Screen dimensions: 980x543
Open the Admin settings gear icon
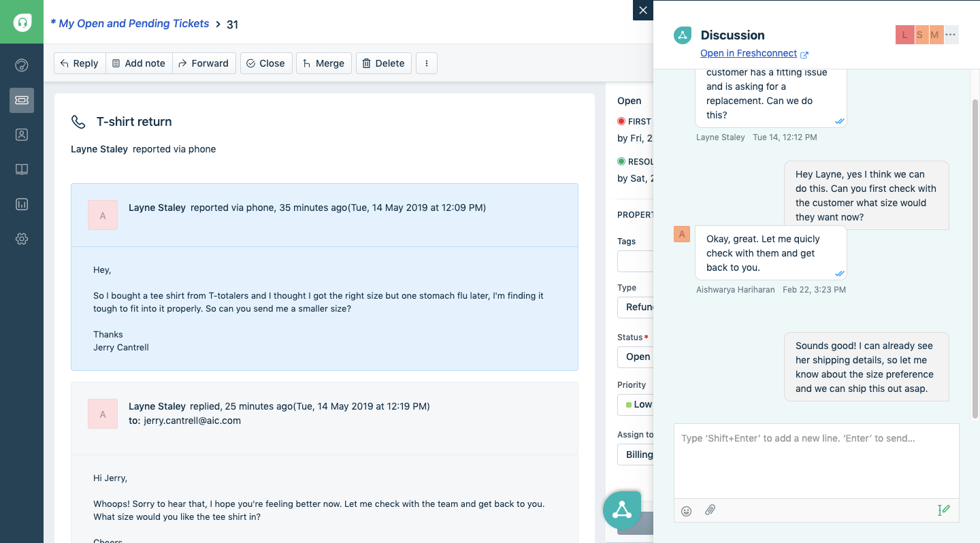tap(21, 238)
